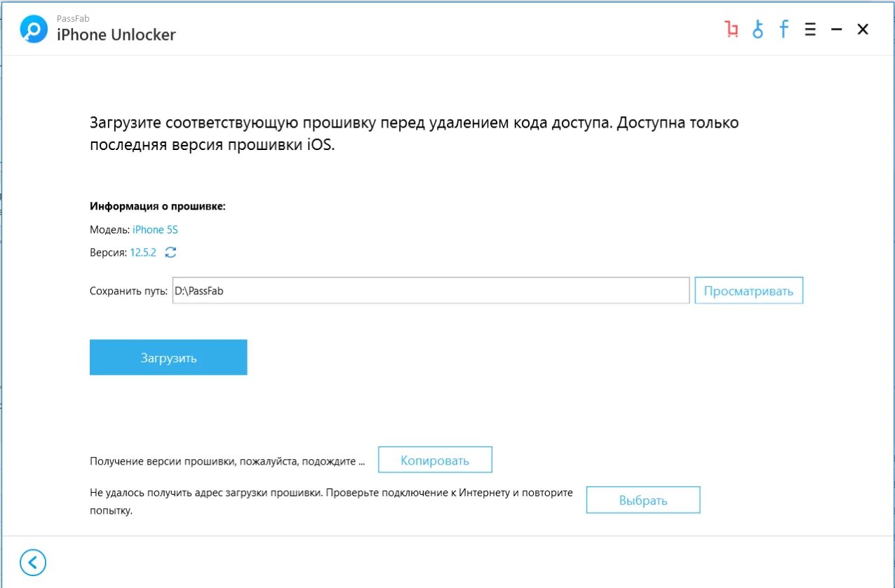Viewport: 895px width, 588px height.
Task: Click the Сохранить путь label
Action: (129, 291)
